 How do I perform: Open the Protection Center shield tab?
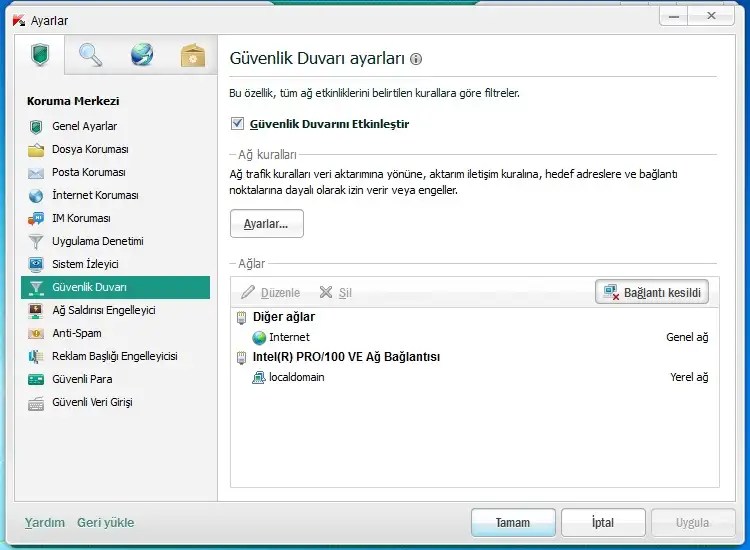tap(40, 55)
